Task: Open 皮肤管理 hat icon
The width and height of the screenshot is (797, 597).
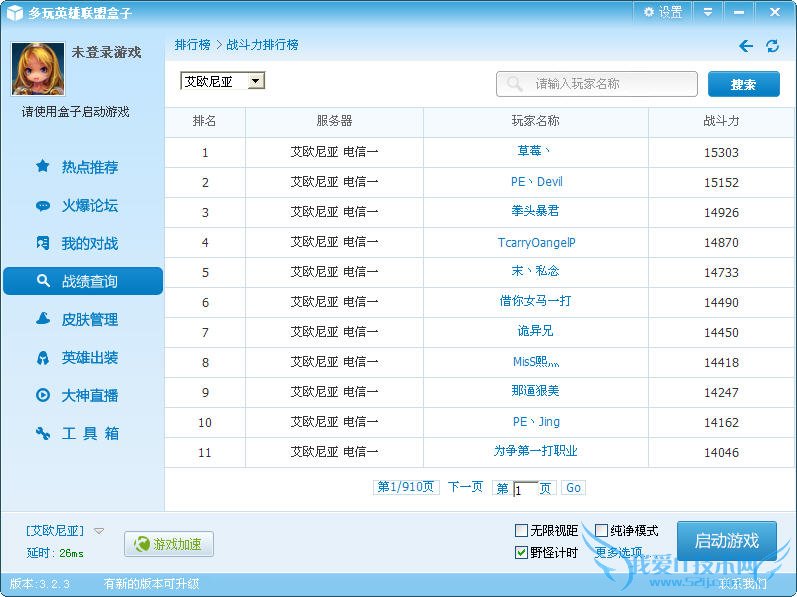Action: pos(43,319)
